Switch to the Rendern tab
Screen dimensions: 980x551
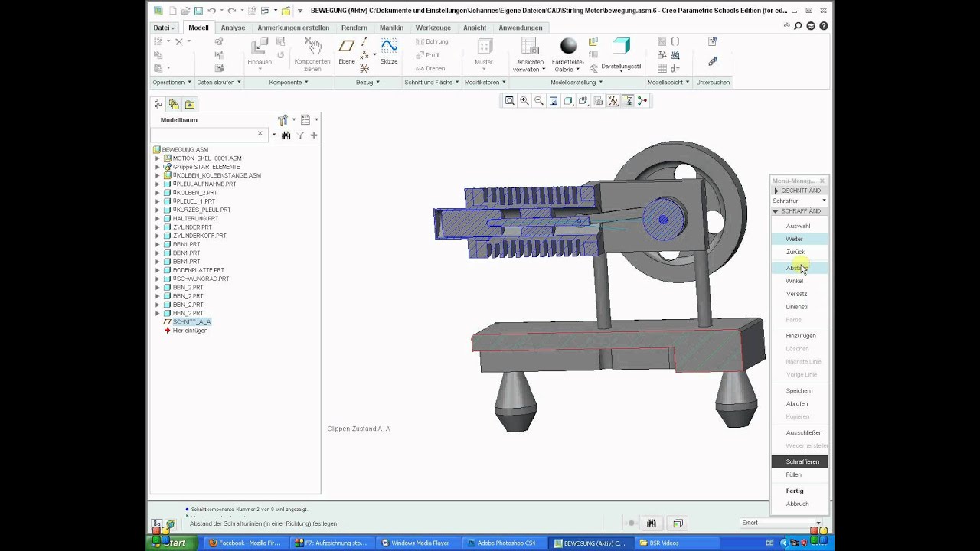point(354,28)
